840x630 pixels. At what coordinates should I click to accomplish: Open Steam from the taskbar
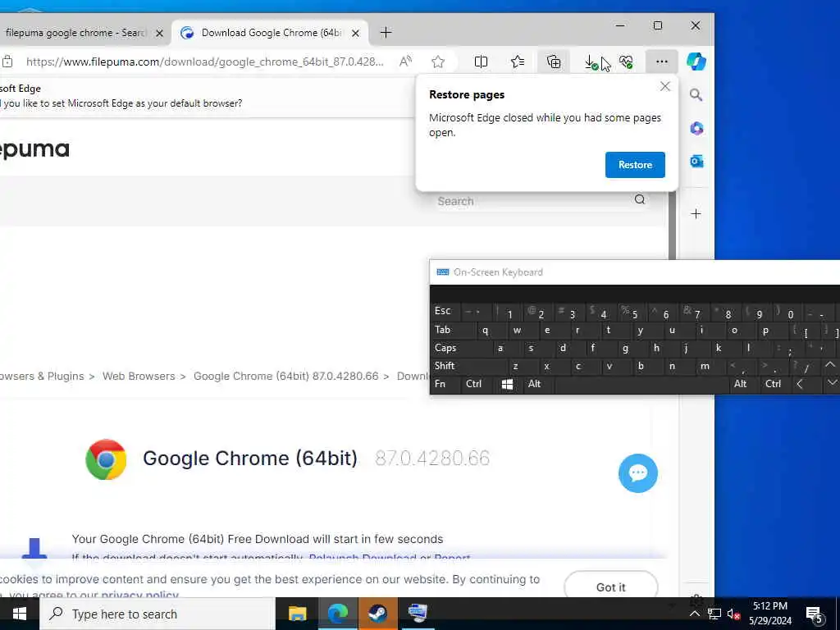tap(377, 614)
